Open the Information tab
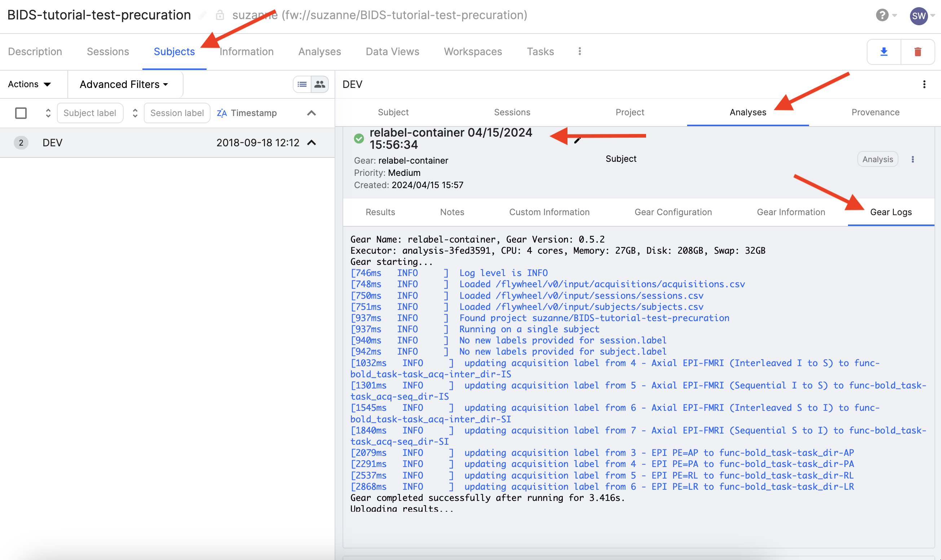 click(247, 51)
